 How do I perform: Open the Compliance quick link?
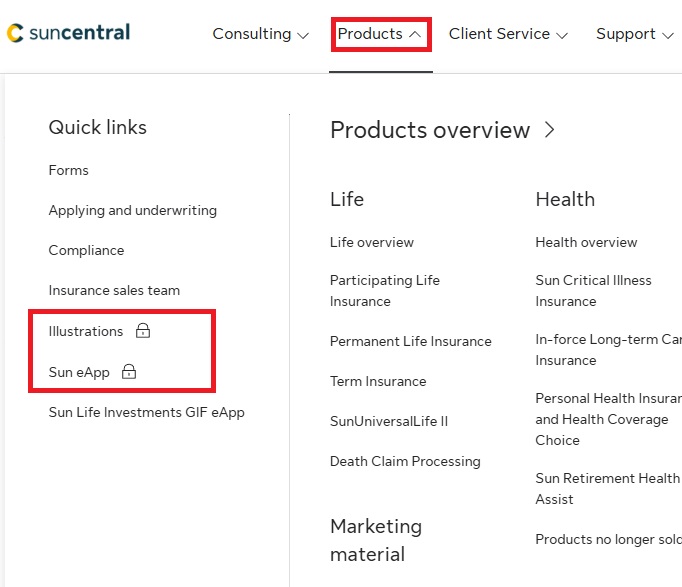pos(87,250)
